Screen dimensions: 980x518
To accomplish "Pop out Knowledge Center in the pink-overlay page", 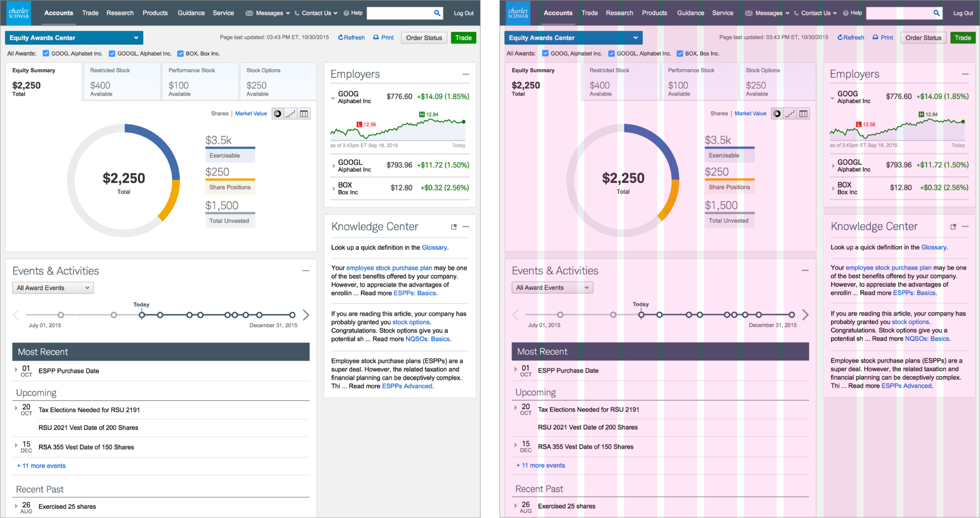I will coord(953,227).
